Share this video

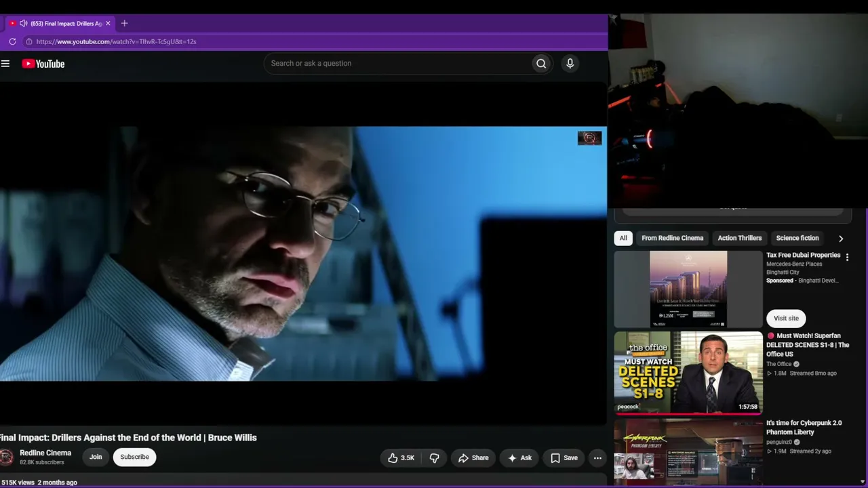pyautogui.click(x=473, y=458)
